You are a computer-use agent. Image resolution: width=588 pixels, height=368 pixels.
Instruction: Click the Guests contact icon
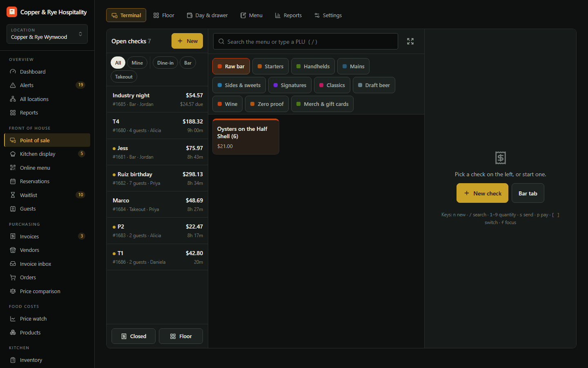13,209
